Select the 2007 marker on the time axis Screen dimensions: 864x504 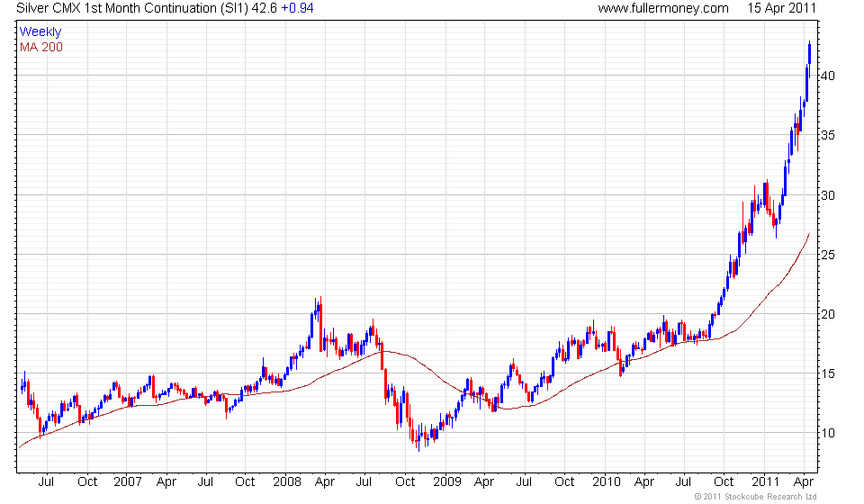point(127,481)
